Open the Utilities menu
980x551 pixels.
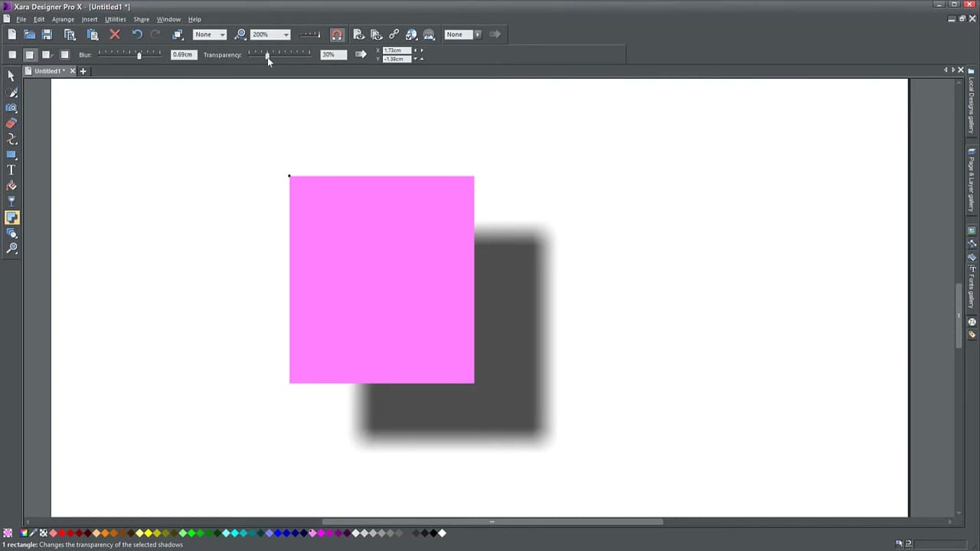(115, 19)
